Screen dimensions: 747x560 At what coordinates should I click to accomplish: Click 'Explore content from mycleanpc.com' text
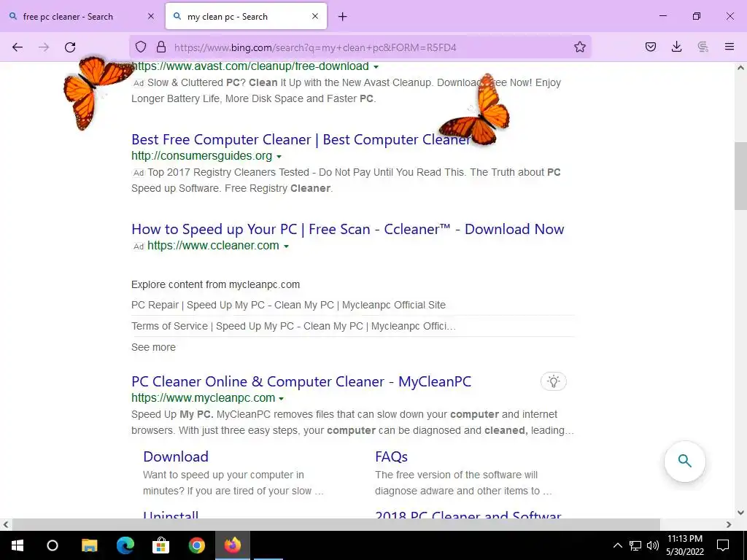click(216, 285)
